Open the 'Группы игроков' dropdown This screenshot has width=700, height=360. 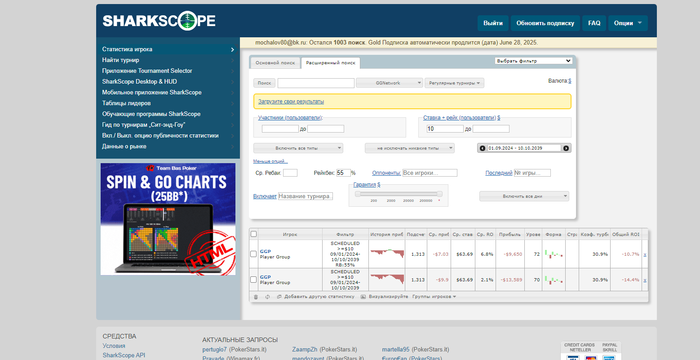coord(434,297)
